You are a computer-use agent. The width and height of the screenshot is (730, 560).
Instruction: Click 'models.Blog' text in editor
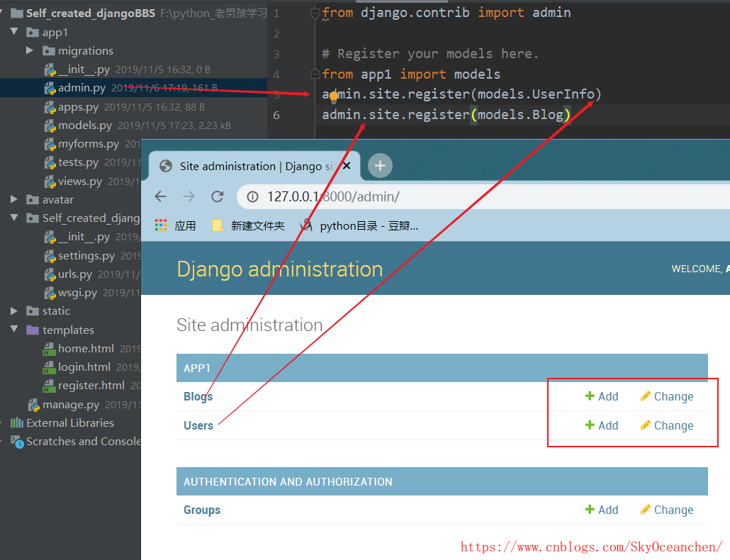click(x=520, y=115)
